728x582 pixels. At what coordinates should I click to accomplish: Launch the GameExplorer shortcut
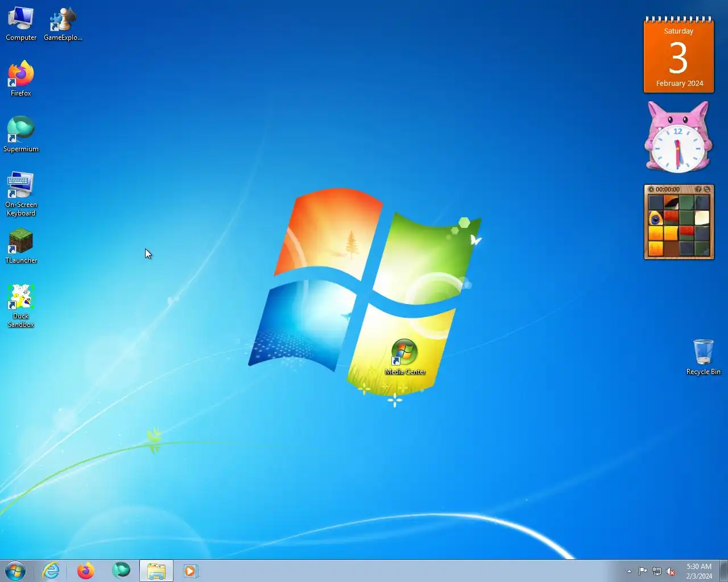pos(63,24)
